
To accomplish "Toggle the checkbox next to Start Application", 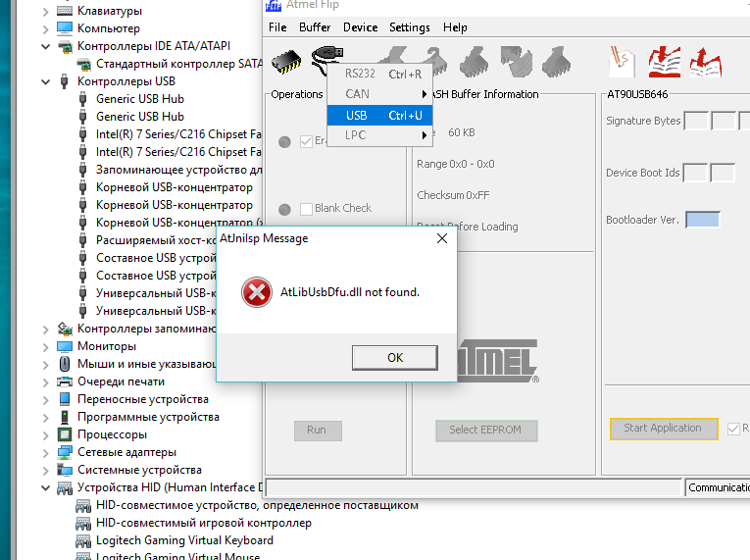I will coord(733,429).
